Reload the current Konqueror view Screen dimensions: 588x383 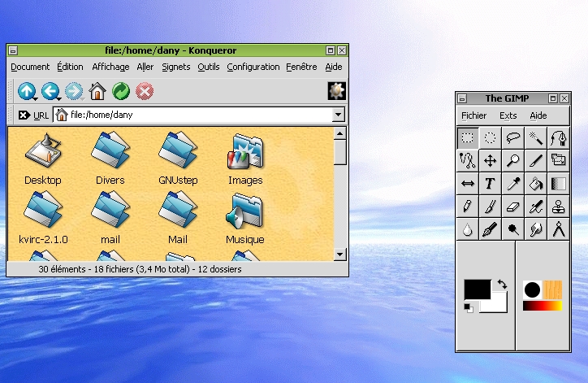coord(121,91)
